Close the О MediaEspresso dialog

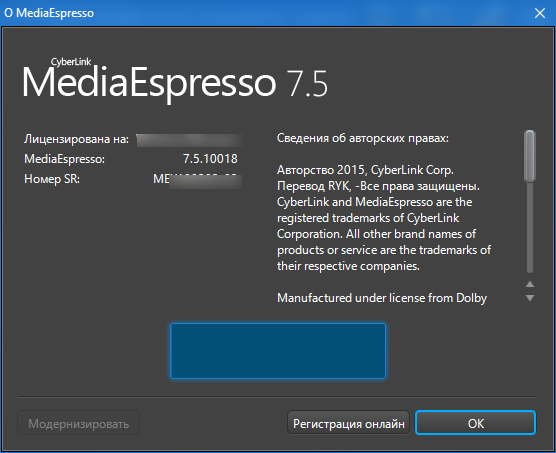(540, 13)
